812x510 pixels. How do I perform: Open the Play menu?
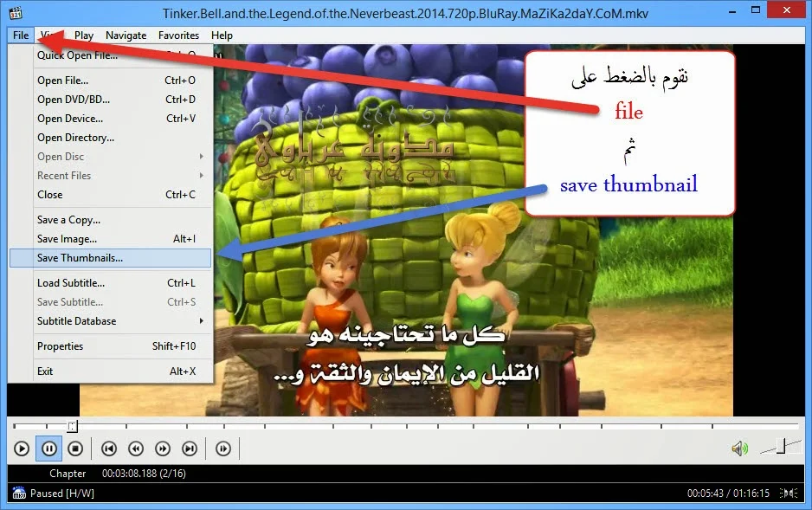(x=83, y=36)
